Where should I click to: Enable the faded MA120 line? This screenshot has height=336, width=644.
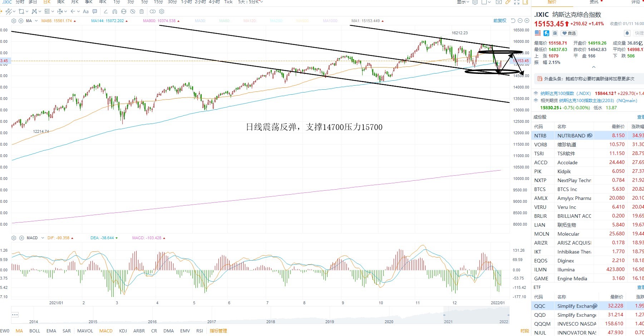250,21
